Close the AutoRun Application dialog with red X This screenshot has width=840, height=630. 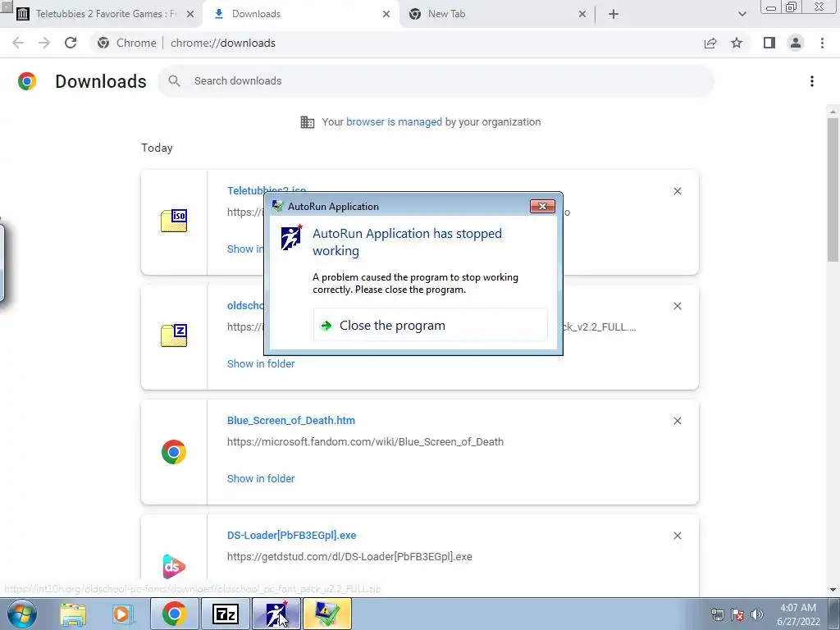coord(542,206)
